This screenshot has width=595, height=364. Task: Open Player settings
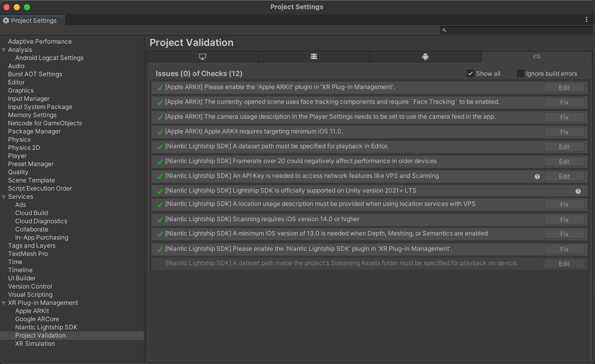17,156
